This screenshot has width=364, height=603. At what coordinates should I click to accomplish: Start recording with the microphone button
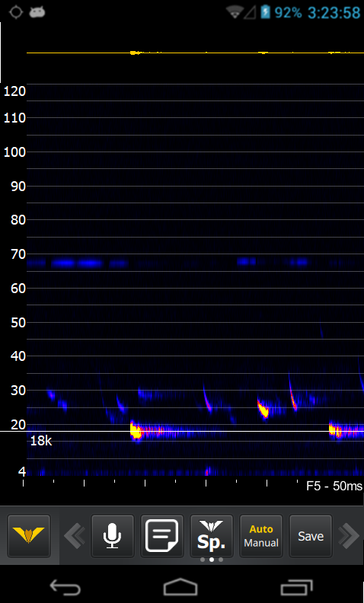pyautogui.click(x=113, y=536)
